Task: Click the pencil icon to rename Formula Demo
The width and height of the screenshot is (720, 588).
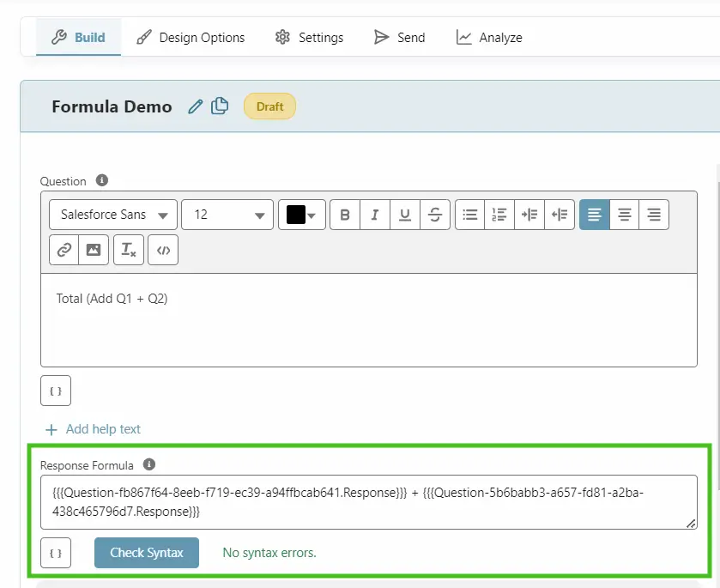Action: coord(196,106)
